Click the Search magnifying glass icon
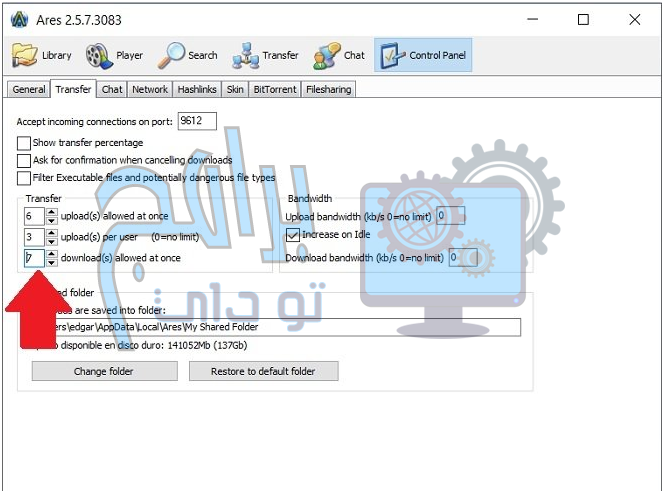Image resolution: width=665 pixels, height=498 pixels. 172,56
